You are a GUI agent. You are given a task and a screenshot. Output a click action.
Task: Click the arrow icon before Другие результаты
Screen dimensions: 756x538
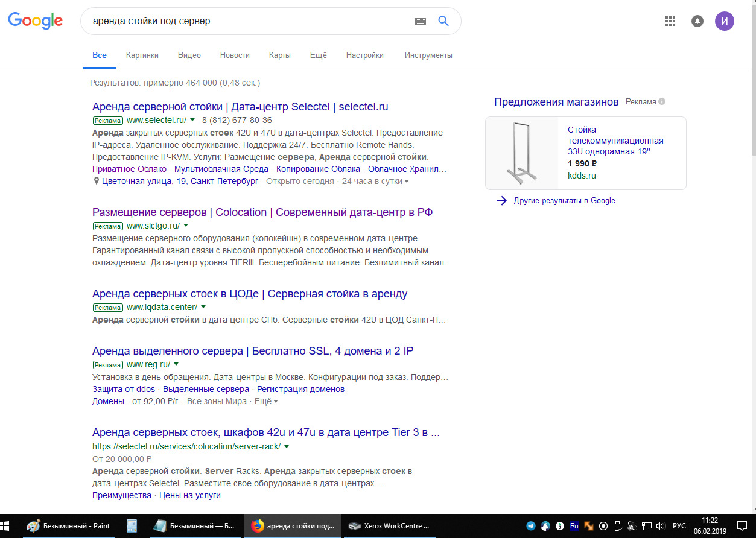click(501, 200)
